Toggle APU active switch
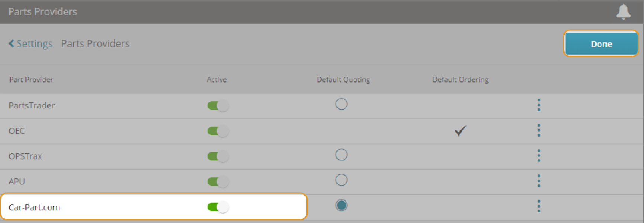The height and width of the screenshot is (223, 644). point(218,182)
